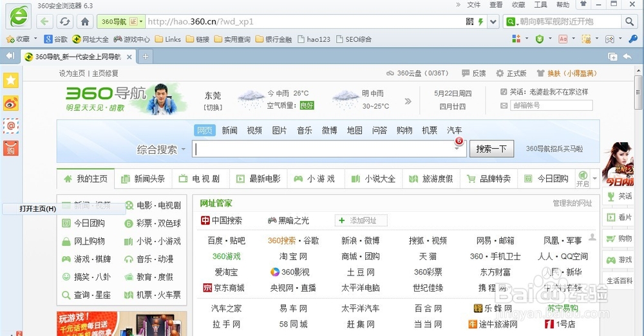Select the 图片 search tab
644x336 pixels.
[x=279, y=130]
